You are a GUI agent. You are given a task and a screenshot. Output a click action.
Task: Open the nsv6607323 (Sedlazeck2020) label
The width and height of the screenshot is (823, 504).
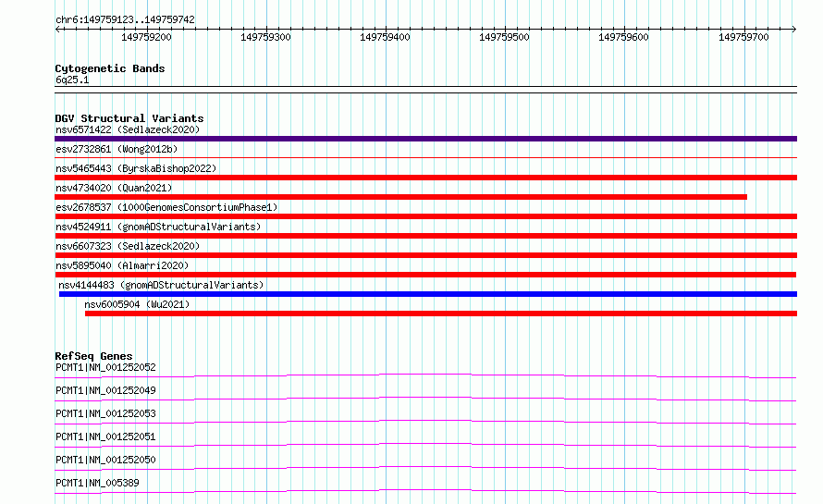pos(128,246)
